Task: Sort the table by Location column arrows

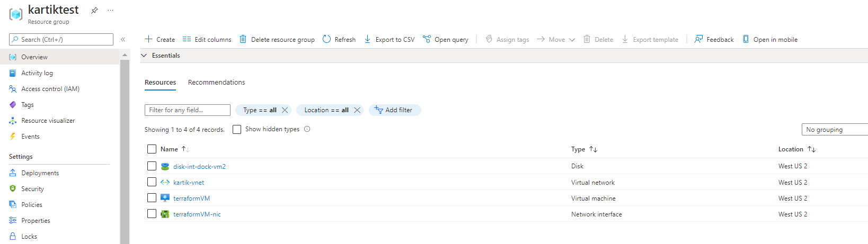Action: tap(811, 149)
